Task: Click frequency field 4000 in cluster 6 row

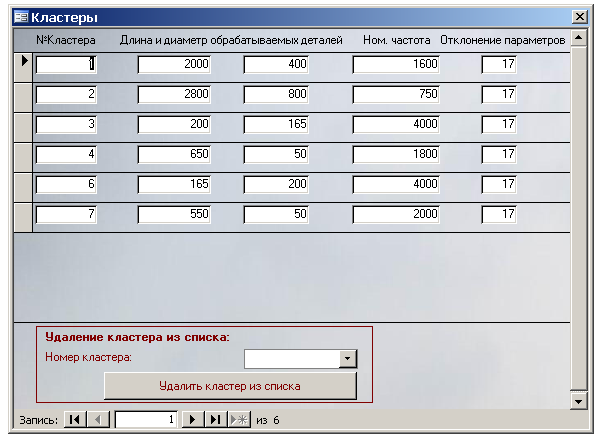Action: [x=396, y=184]
